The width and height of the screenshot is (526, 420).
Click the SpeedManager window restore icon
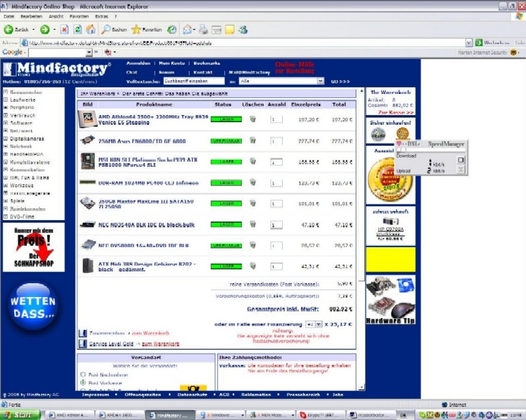click(x=461, y=160)
